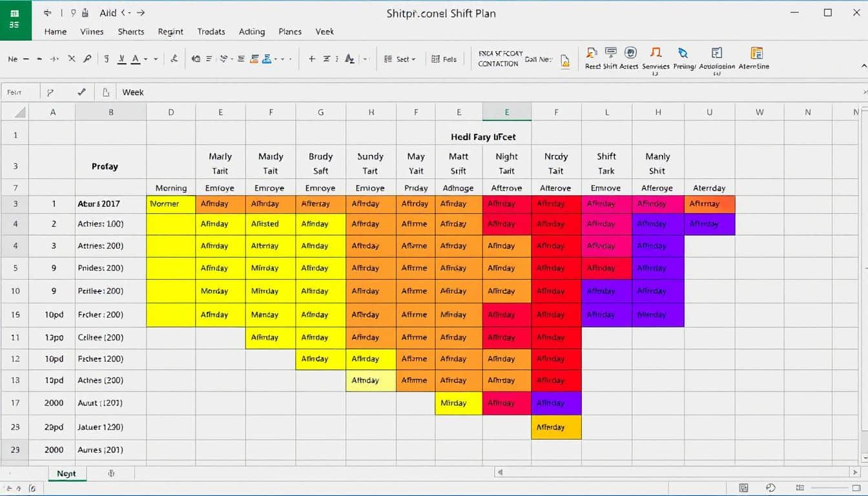868x496 pixels.
Task: Click the Aumes (201) cell
Action: click(x=111, y=449)
